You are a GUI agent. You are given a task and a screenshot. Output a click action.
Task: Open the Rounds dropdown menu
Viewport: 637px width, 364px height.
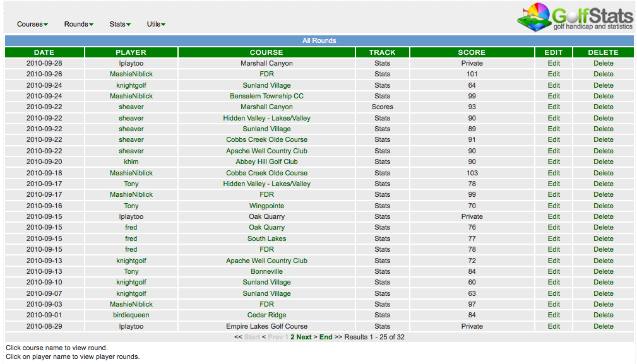[x=78, y=25]
